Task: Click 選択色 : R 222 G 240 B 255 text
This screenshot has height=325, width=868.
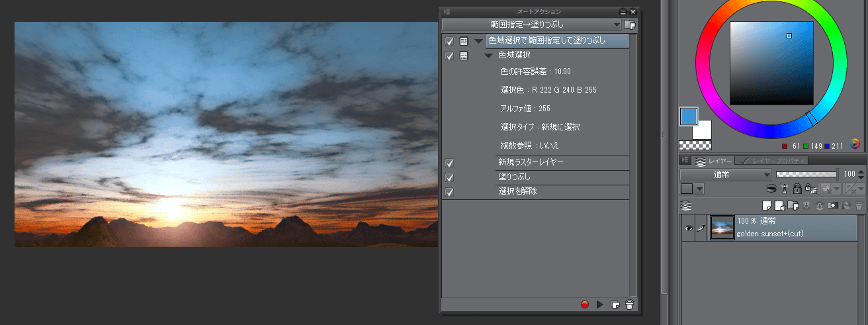Action: tap(548, 90)
